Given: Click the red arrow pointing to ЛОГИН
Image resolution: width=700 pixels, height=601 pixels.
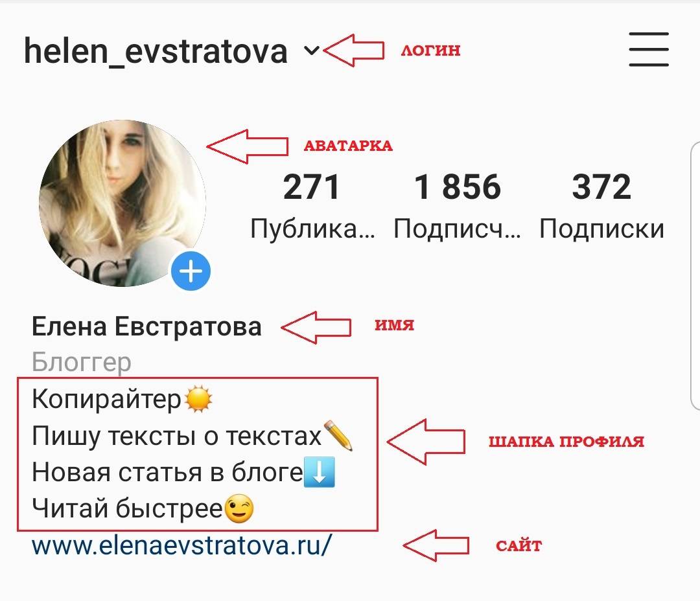Looking at the screenshot, I should tap(353, 51).
